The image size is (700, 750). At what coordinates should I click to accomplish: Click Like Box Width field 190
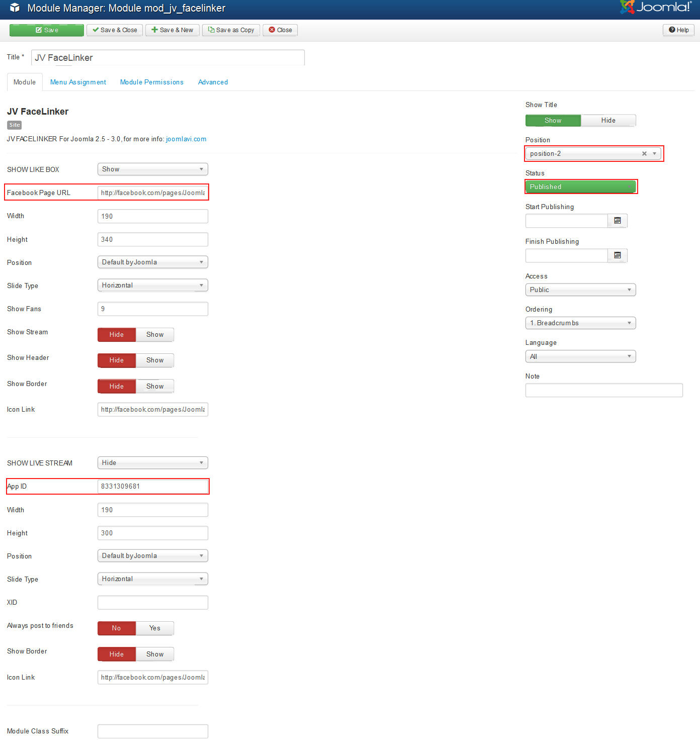pyautogui.click(x=153, y=217)
